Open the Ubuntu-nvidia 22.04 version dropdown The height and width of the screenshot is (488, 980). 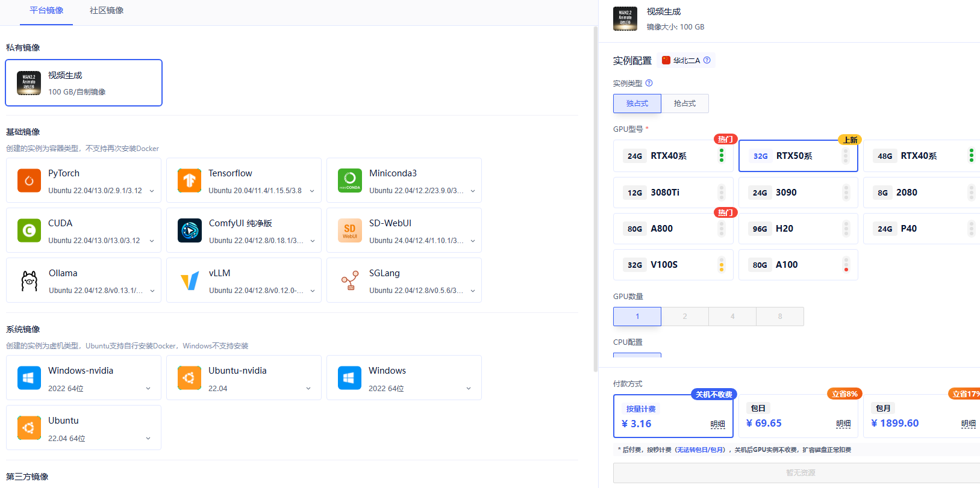tap(308, 389)
